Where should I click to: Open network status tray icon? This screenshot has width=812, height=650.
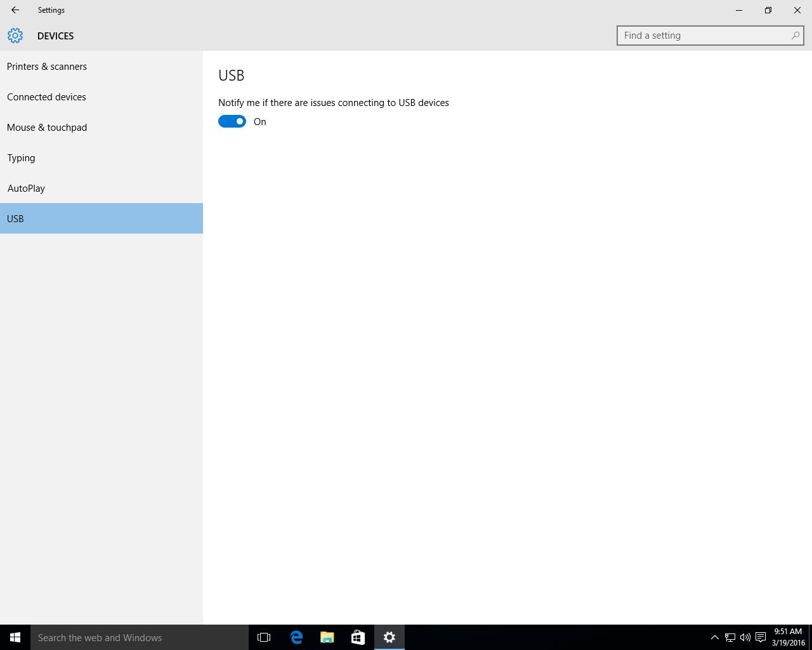click(730, 637)
